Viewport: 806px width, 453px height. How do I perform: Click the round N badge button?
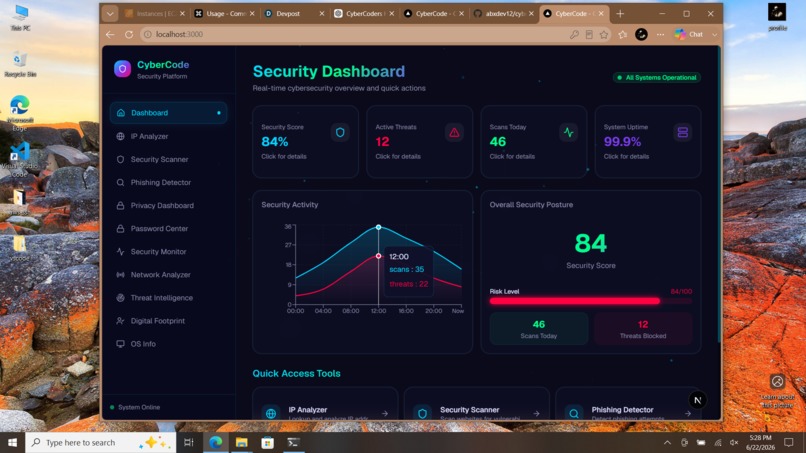698,400
